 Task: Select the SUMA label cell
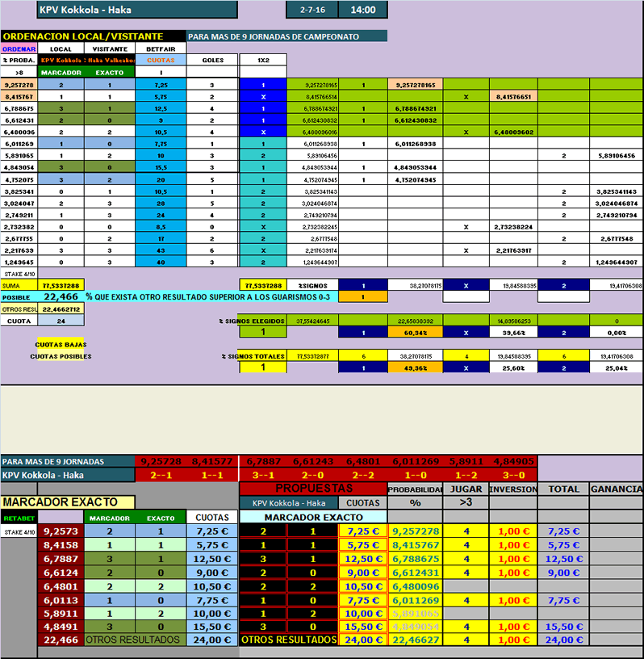pos(19,285)
